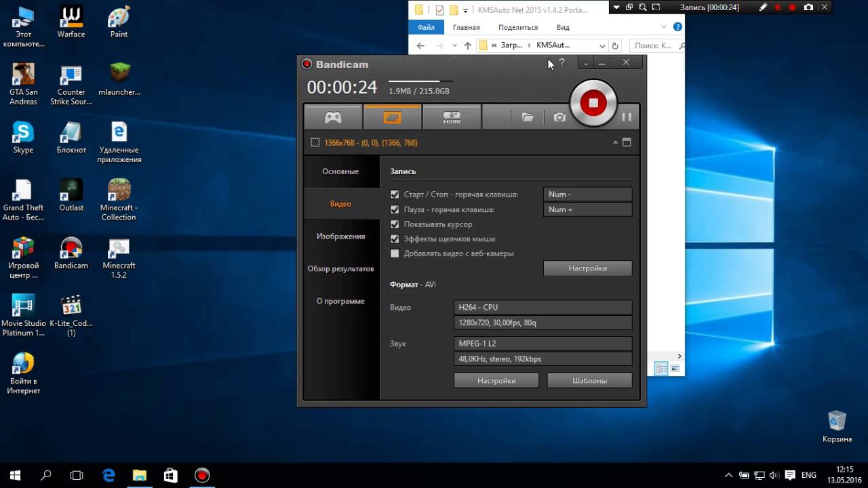Screen dimensions: 868x488
Task: Switch Explorer to large thumbnails view icon
Action: tap(675, 368)
